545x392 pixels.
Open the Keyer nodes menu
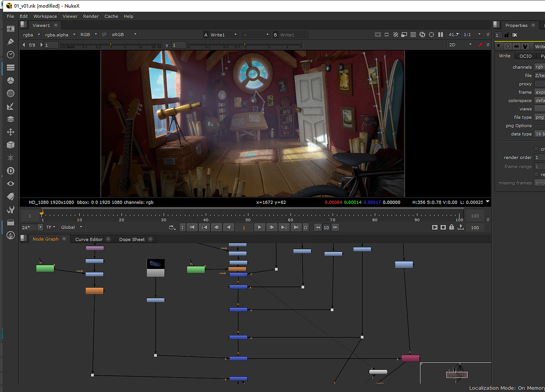pos(11,106)
